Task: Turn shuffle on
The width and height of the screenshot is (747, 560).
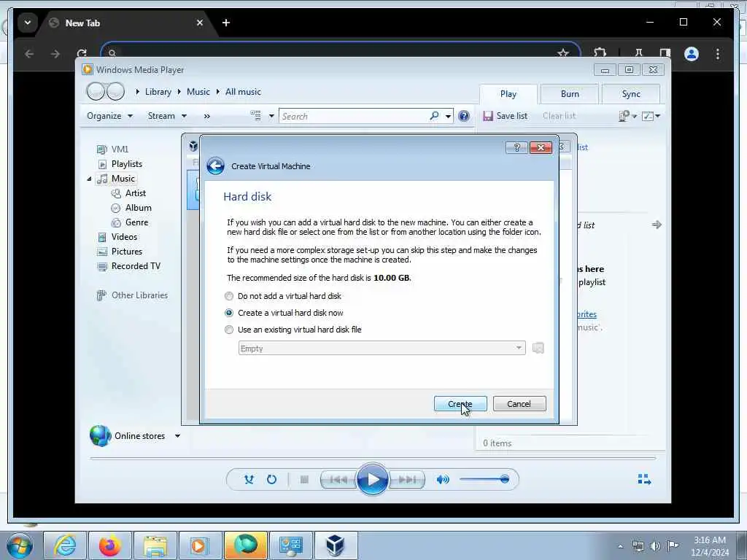Action: pyautogui.click(x=249, y=480)
